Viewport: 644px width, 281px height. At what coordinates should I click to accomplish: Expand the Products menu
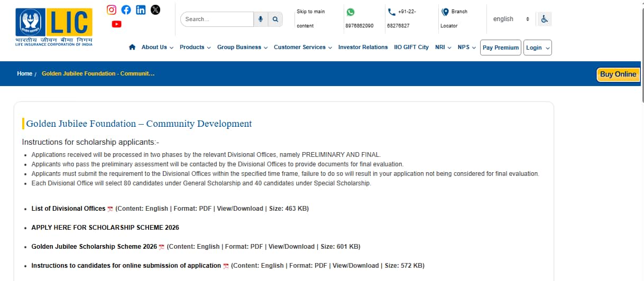click(x=195, y=47)
